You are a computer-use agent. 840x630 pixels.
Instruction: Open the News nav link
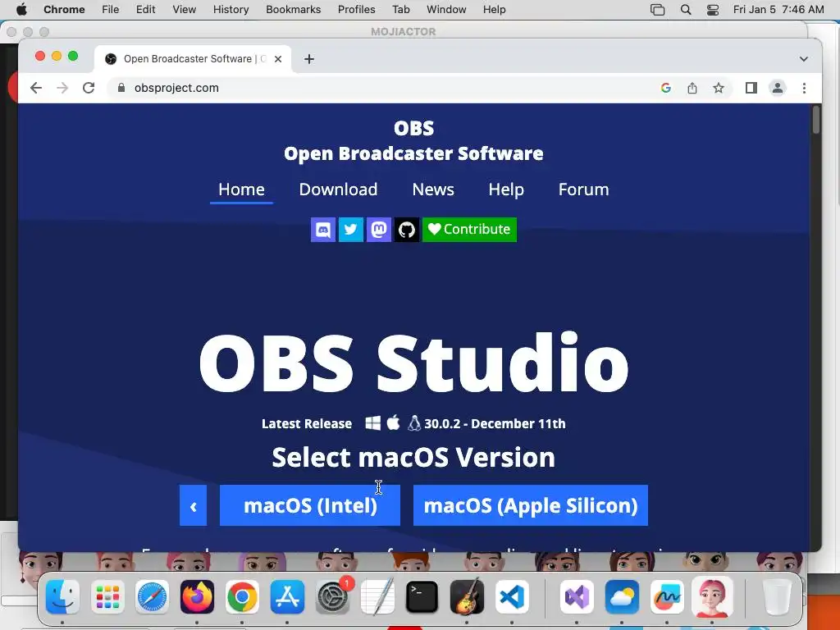pyautogui.click(x=433, y=189)
